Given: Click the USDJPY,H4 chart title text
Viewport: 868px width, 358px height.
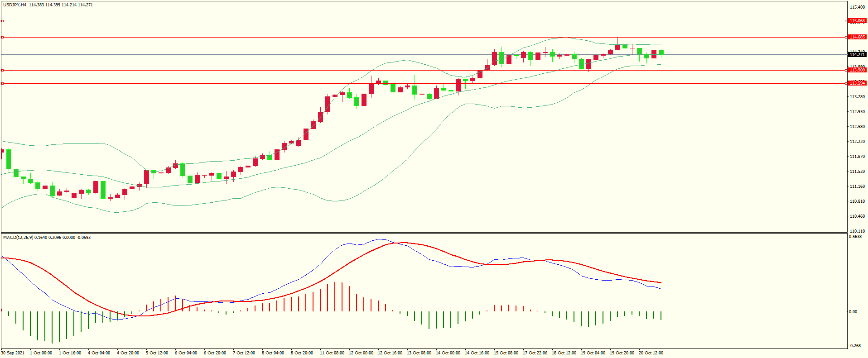Looking at the screenshot, I should pyautogui.click(x=15, y=5).
